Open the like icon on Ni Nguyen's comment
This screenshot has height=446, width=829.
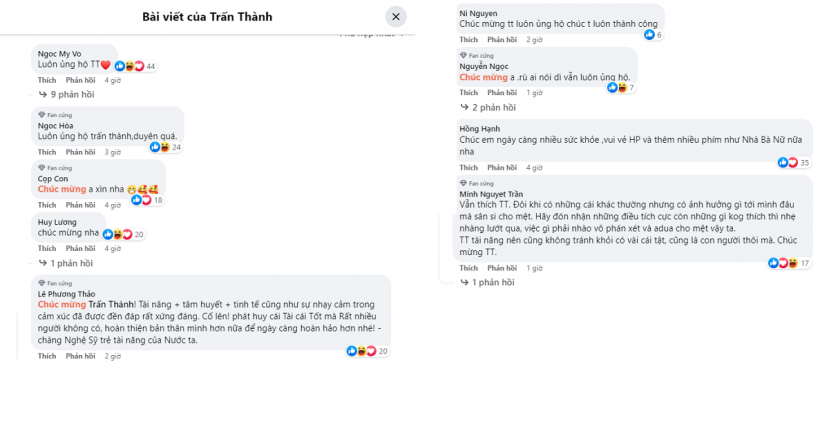coord(653,35)
